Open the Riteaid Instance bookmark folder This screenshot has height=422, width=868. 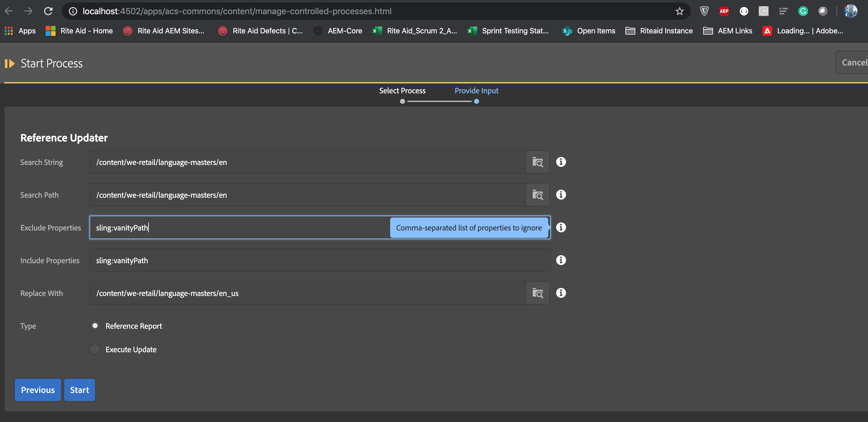[x=659, y=31]
